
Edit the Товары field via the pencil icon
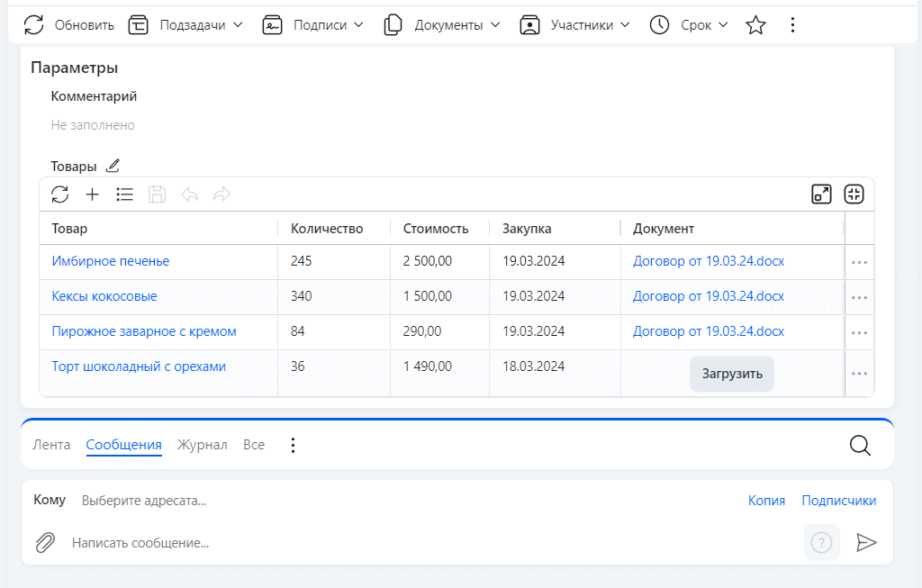coord(113,166)
